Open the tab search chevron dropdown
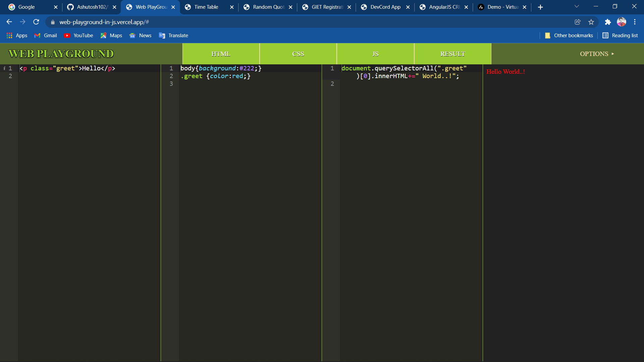Image resolution: width=644 pixels, height=362 pixels. pyautogui.click(x=577, y=6)
